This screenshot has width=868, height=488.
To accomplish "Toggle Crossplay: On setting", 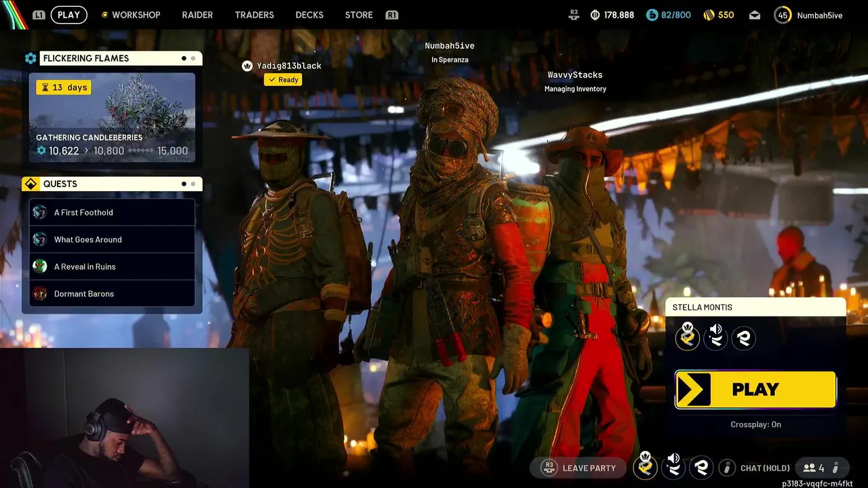I will [755, 424].
